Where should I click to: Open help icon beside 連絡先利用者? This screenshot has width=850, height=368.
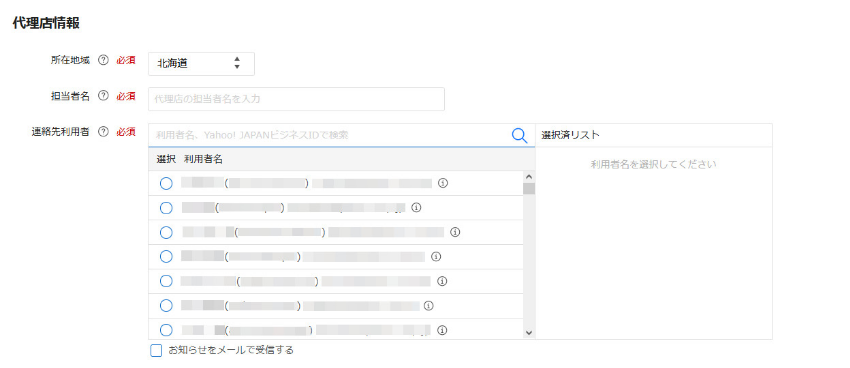(x=103, y=132)
